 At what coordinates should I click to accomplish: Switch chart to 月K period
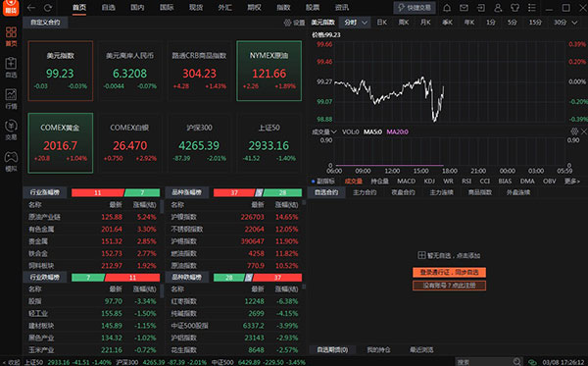point(425,23)
